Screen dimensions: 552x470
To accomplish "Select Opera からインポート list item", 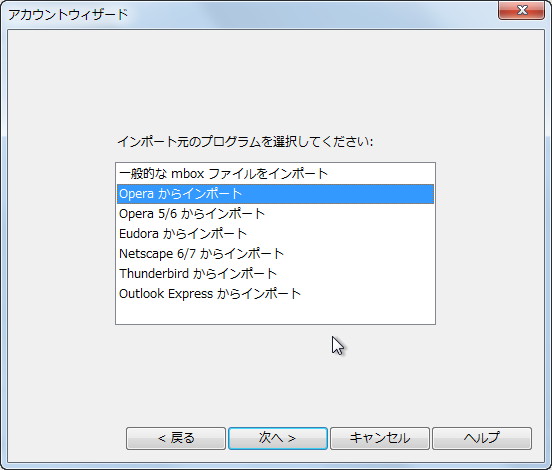I will pyautogui.click(x=275, y=194).
